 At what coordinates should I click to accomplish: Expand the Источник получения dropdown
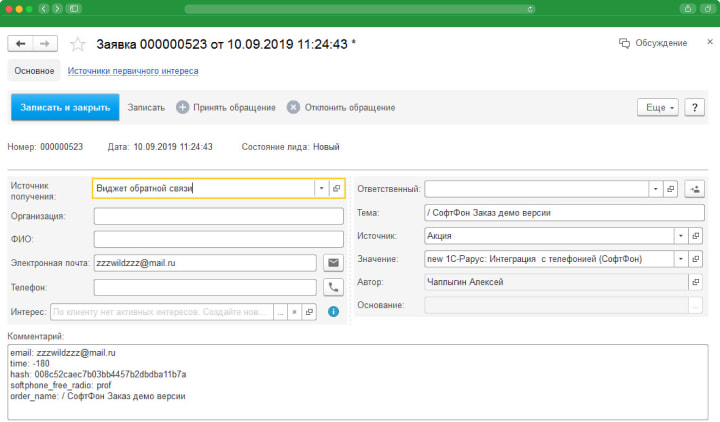click(x=320, y=188)
